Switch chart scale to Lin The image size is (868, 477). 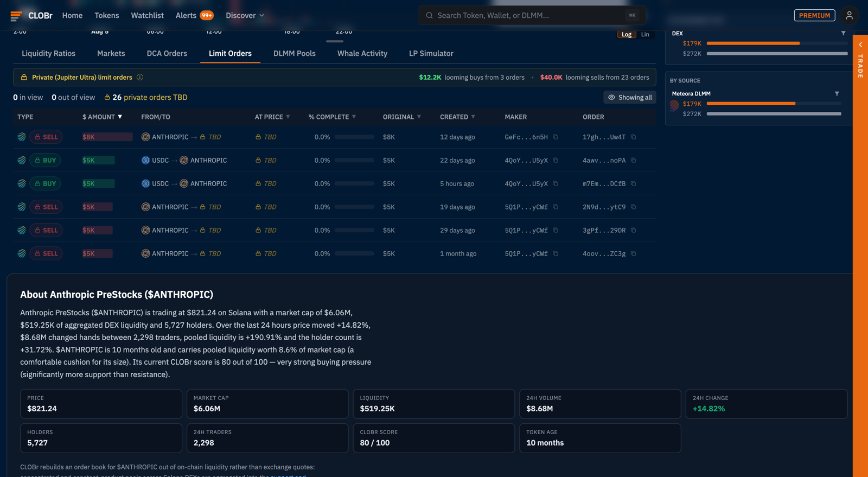(645, 34)
